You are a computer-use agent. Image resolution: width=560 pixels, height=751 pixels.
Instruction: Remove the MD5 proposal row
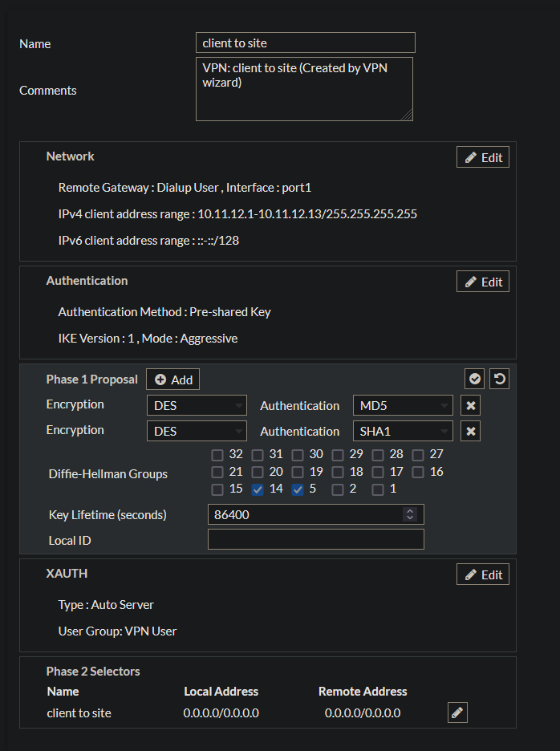472,406
